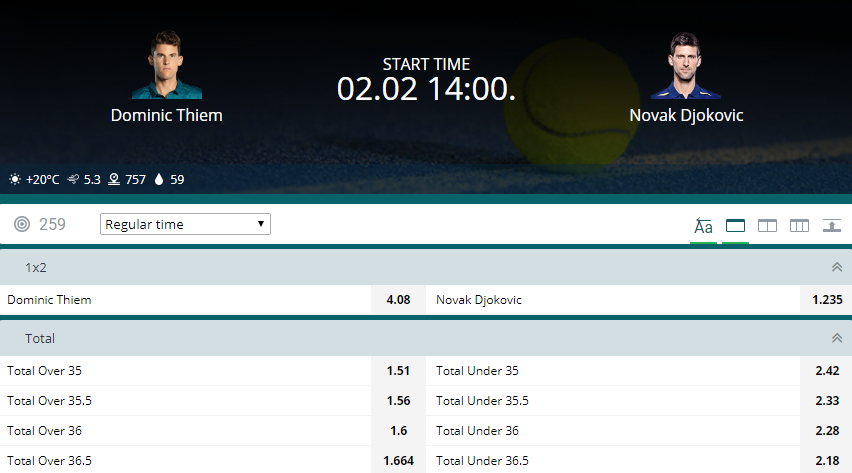Click the humidity droplet icon
Viewport: 852px width, 473px height.
click(x=159, y=179)
